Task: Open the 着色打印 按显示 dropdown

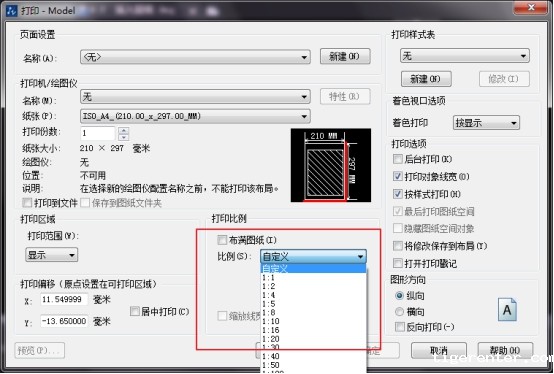Action: click(x=486, y=123)
